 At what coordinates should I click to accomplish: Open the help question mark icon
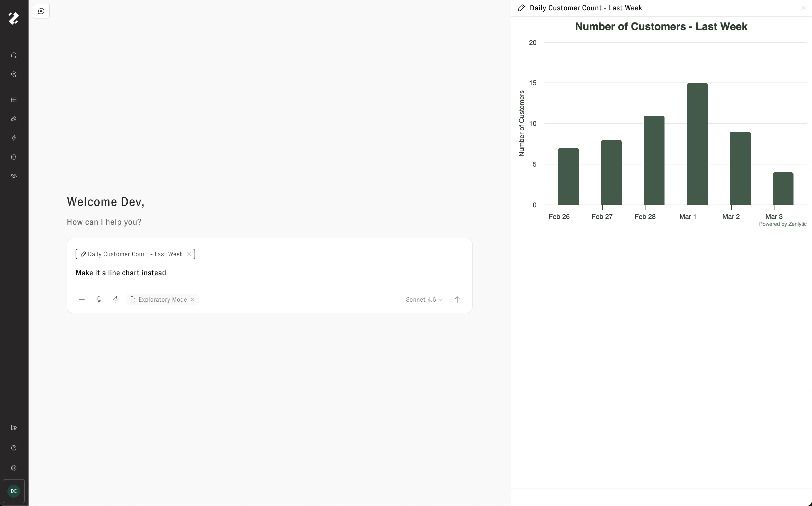[x=14, y=448]
